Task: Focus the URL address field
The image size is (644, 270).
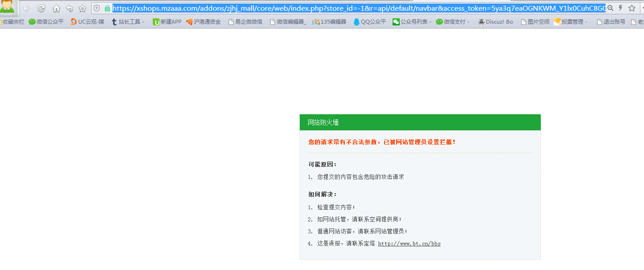Action: point(359,8)
